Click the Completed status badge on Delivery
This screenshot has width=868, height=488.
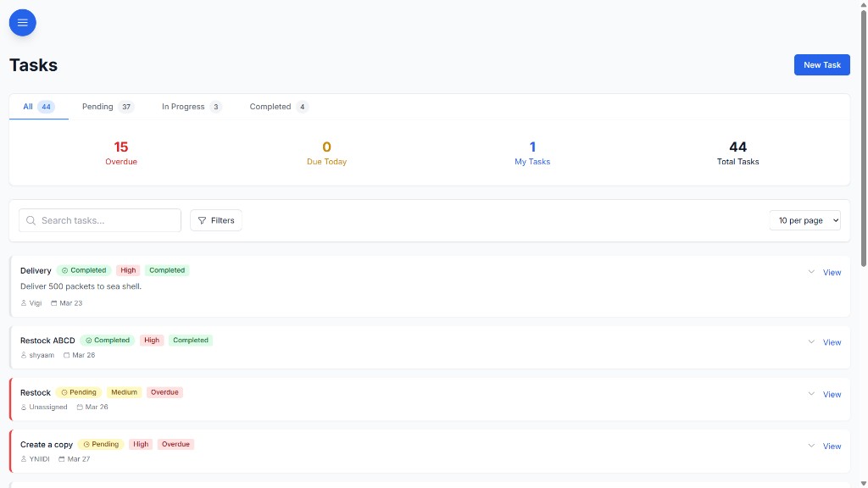click(84, 270)
